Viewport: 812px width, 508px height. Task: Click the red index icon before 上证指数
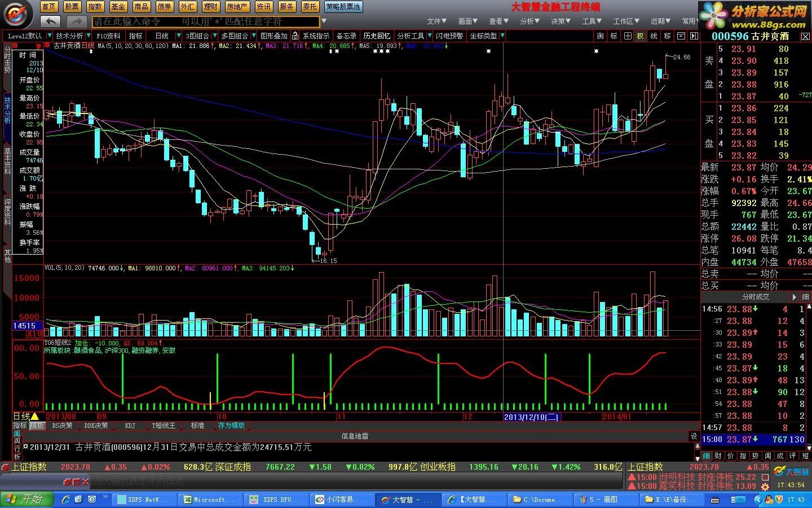[6, 467]
